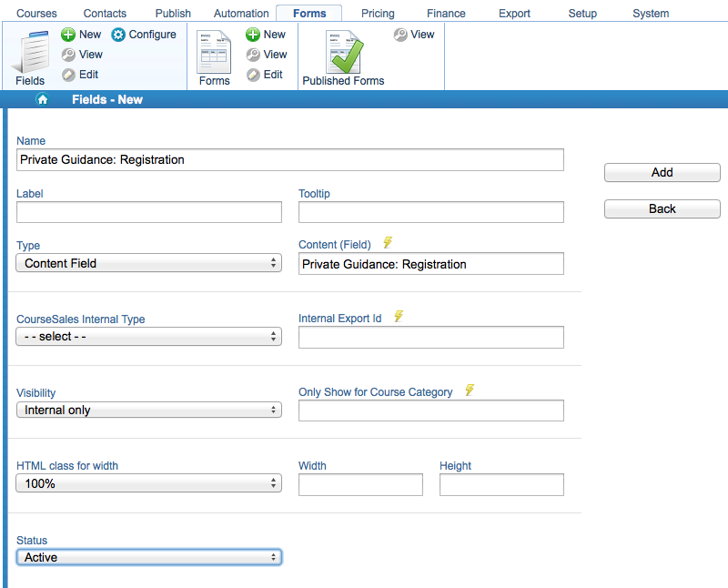Open the CourseSales Internal Type dropdown
Screen dimensions: 728x588
tap(149, 336)
